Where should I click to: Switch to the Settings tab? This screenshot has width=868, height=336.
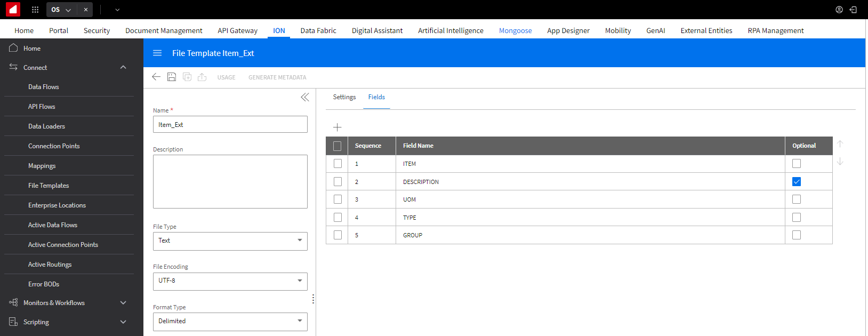pos(344,97)
